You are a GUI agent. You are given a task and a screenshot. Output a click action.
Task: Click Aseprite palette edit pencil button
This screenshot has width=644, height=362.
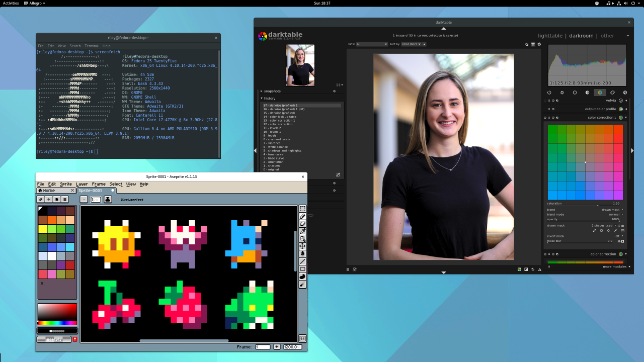coord(41,200)
